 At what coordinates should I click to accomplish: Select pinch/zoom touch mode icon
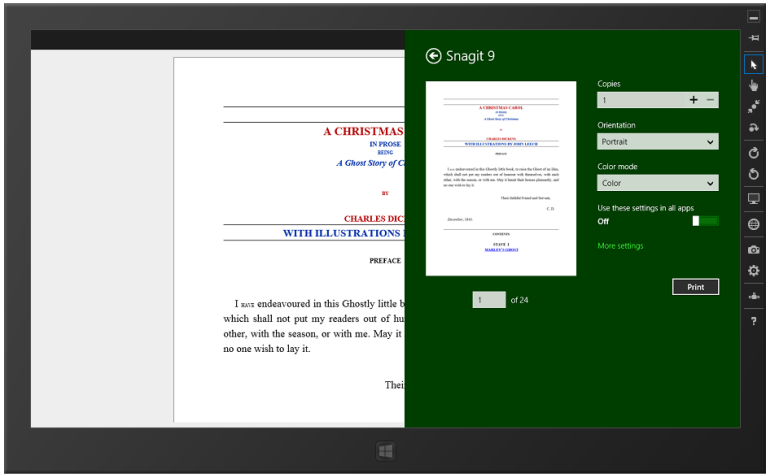[x=753, y=107]
